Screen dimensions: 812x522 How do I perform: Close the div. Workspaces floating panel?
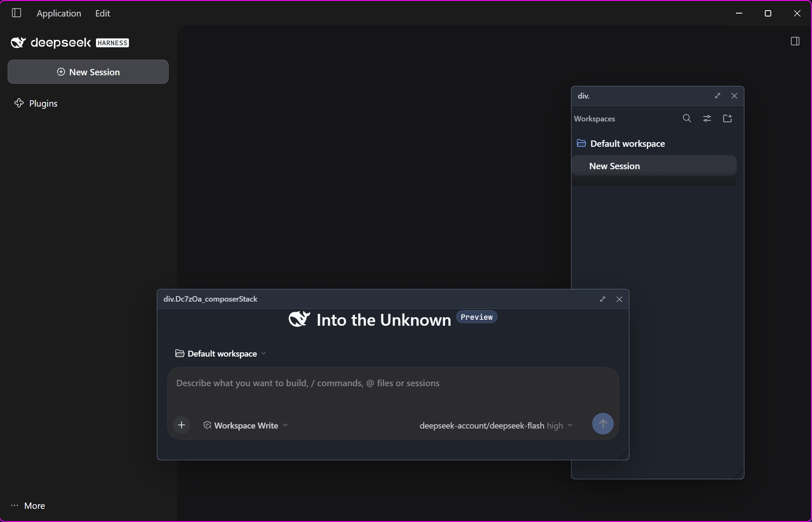click(x=734, y=96)
